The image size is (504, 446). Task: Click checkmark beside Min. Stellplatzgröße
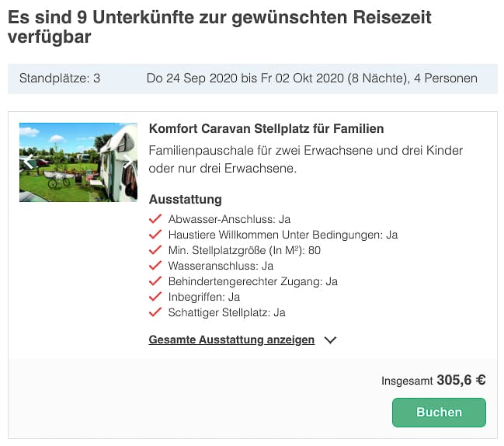[x=155, y=250]
